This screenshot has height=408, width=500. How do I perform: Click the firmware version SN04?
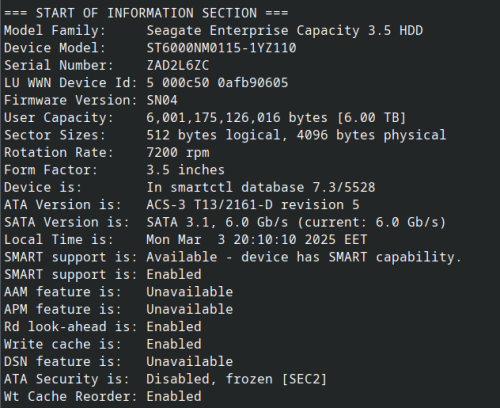point(162,100)
